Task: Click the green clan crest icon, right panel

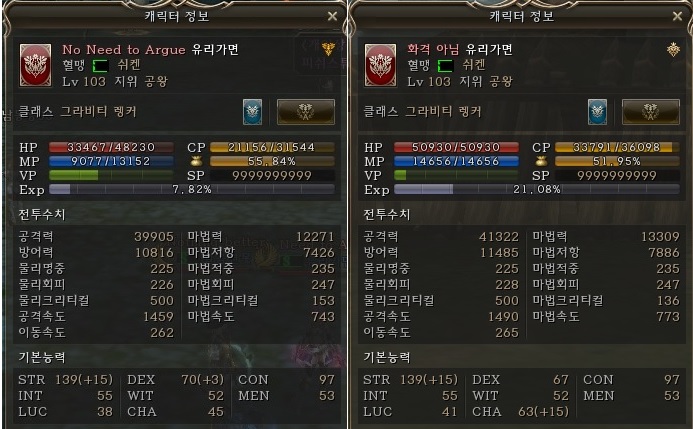Action: [445, 66]
